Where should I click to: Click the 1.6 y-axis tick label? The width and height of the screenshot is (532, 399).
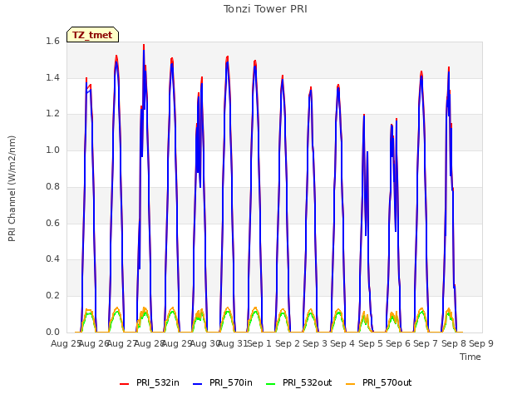pos(52,41)
